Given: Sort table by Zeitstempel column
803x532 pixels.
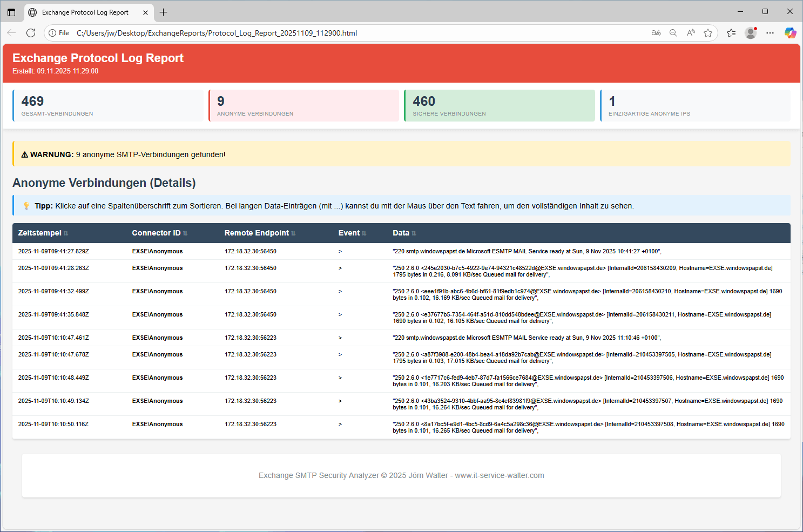Looking at the screenshot, I should pyautogui.click(x=40, y=233).
